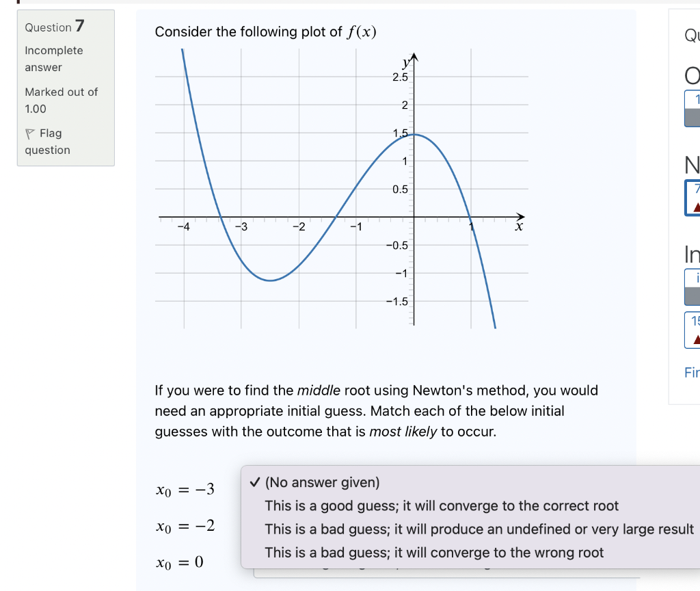Click the flag icon beside Flag question
Image resolution: width=700 pixels, height=591 pixels.
pyautogui.click(x=30, y=133)
